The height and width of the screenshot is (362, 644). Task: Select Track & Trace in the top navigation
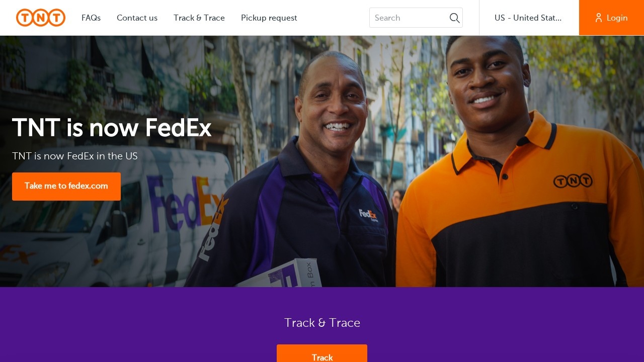coord(199,18)
